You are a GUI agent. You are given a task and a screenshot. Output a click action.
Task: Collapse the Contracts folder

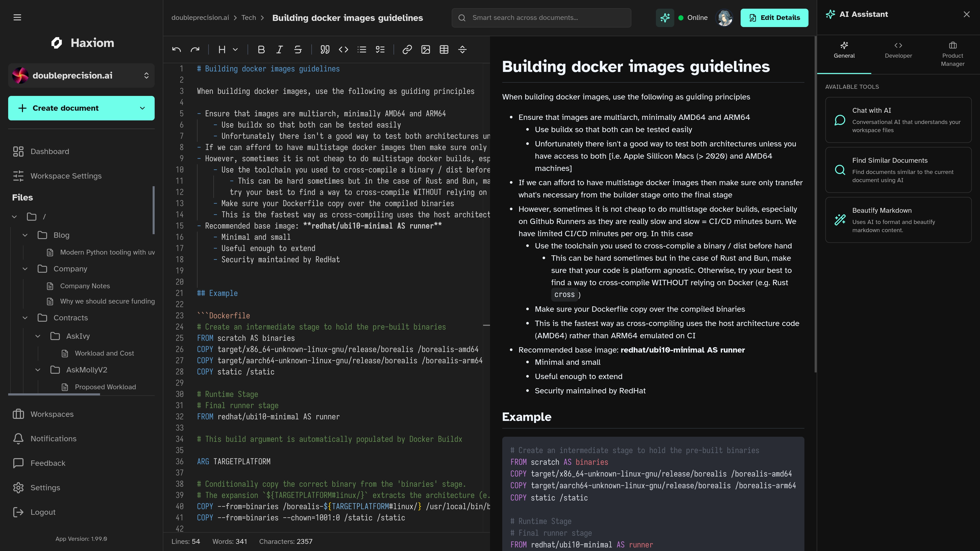pyautogui.click(x=25, y=318)
